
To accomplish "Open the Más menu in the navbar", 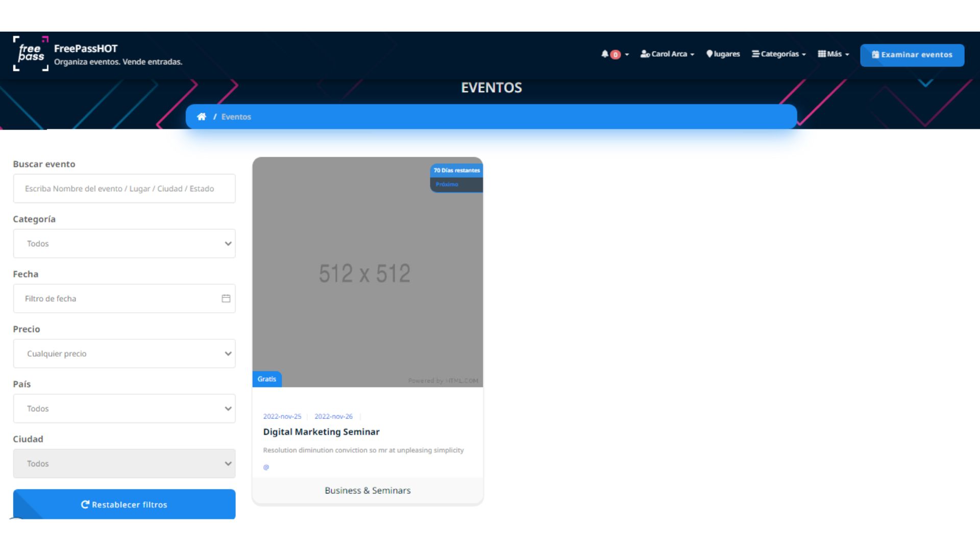I will tap(833, 54).
